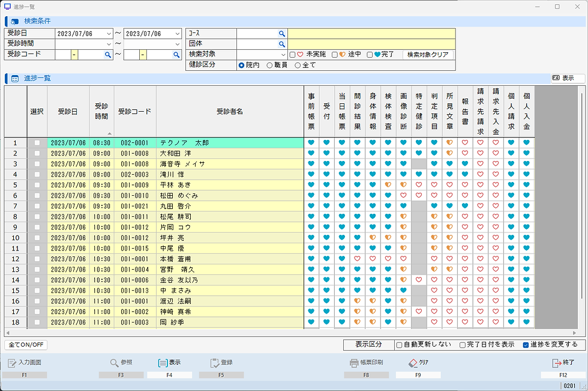Open the ending 受診コード lookup magnifier
Image resolution: width=588 pixels, height=391 pixels.
click(x=176, y=55)
